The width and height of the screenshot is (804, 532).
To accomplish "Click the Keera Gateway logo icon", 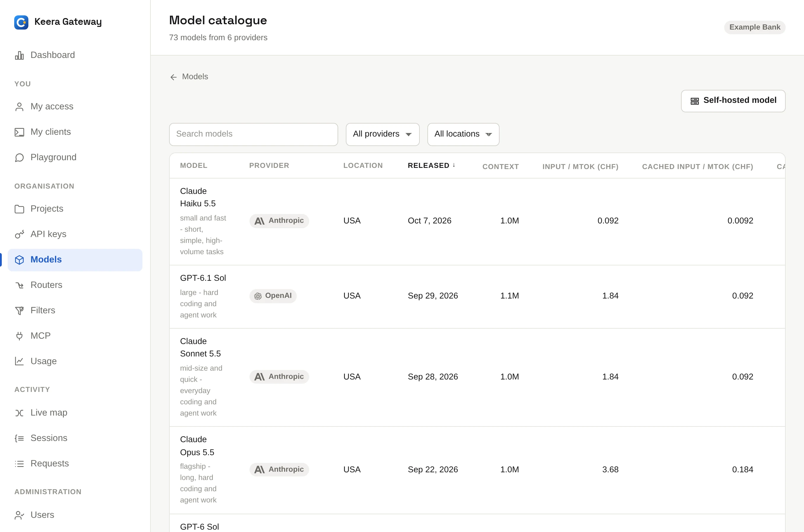I will (x=21, y=22).
